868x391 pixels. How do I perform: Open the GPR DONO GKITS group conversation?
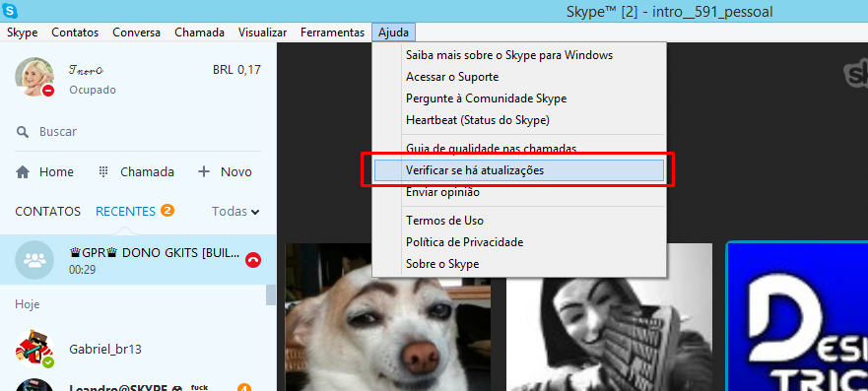pyautogui.click(x=137, y=260)
